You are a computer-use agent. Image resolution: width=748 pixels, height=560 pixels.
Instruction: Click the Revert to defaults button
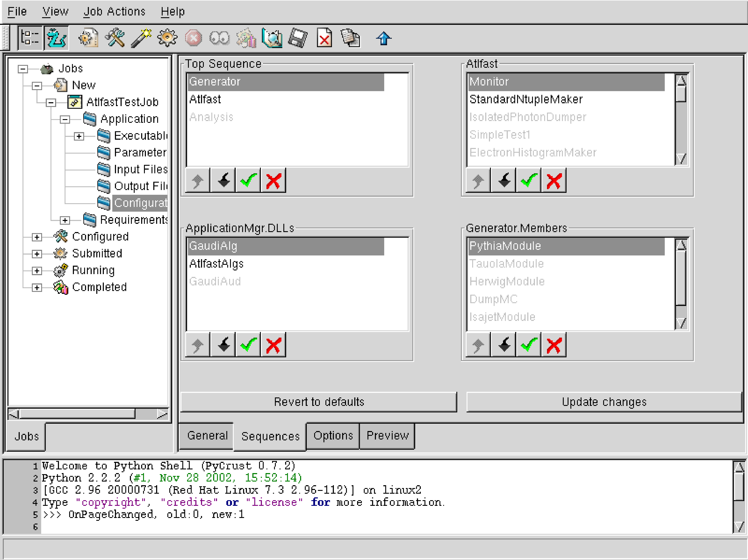click(x=319, y=402)
